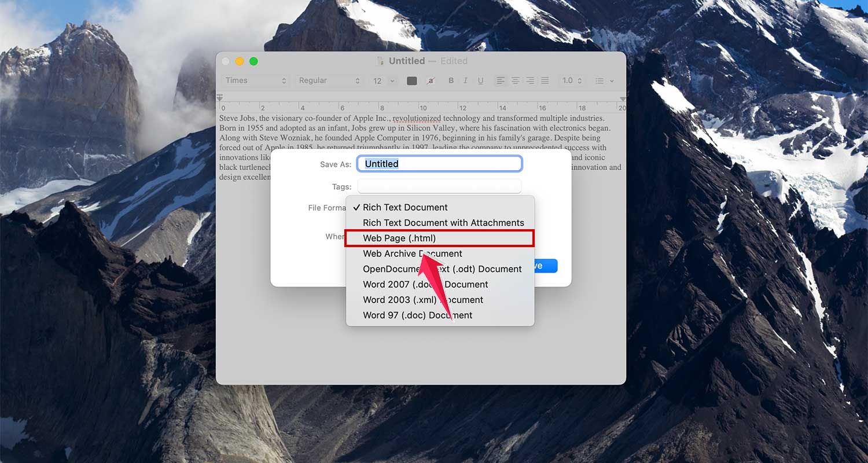
Task: Open the Times font family dropdown
Action: [x=255, y=80]
